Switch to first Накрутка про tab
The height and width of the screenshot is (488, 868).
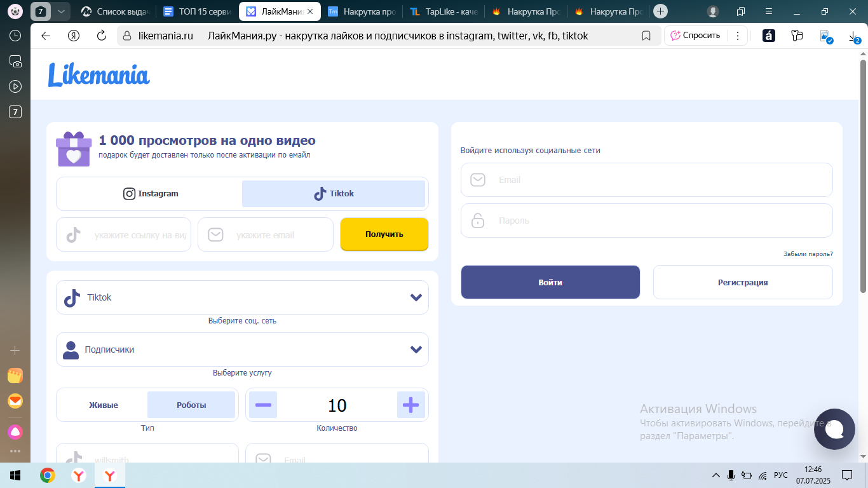[x=362, y=11]
